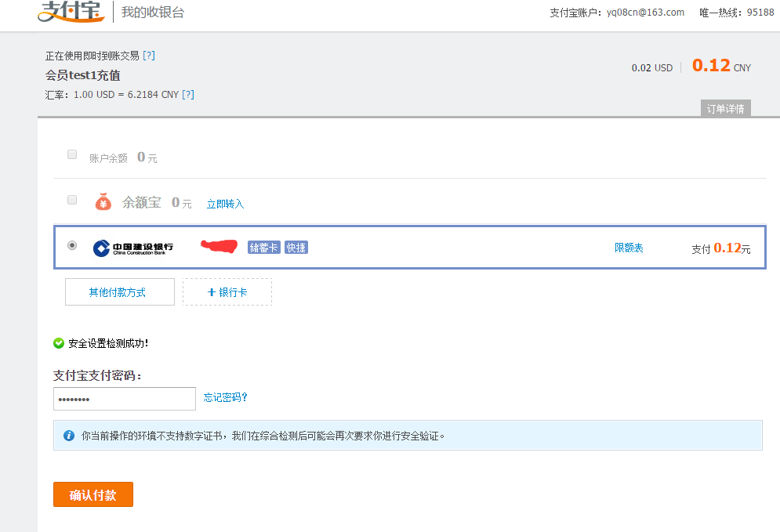This screenshot has width=780, height=532.
Task: Toggle the 余额宝 checkbox
Action: tap(72, 200)
